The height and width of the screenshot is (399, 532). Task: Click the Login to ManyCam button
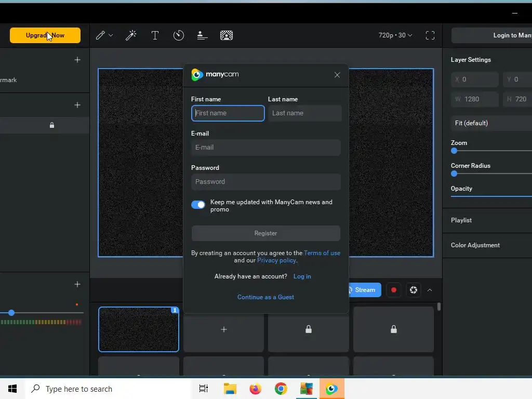[491, 35]
